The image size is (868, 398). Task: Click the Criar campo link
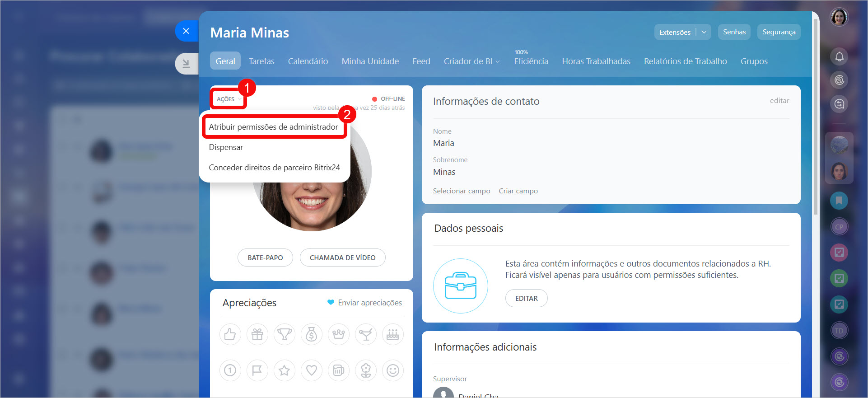pos(518,191)
